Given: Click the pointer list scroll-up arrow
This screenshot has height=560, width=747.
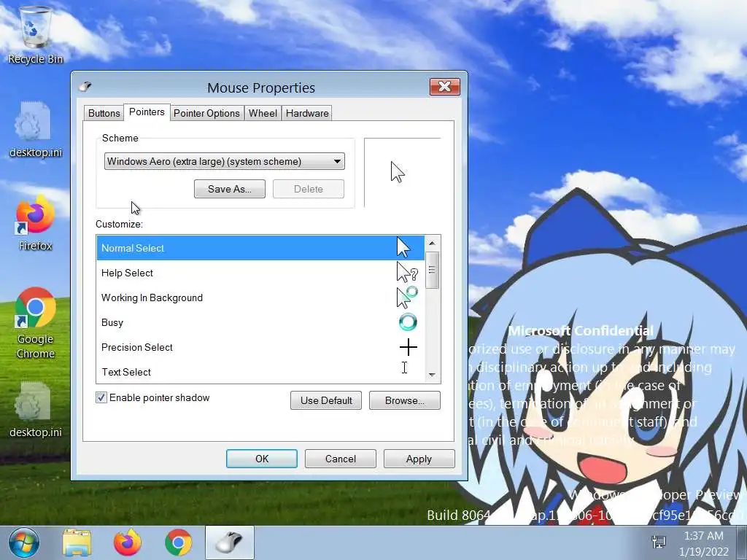Looking at the screenshot, I should click(x=432, y=244).
